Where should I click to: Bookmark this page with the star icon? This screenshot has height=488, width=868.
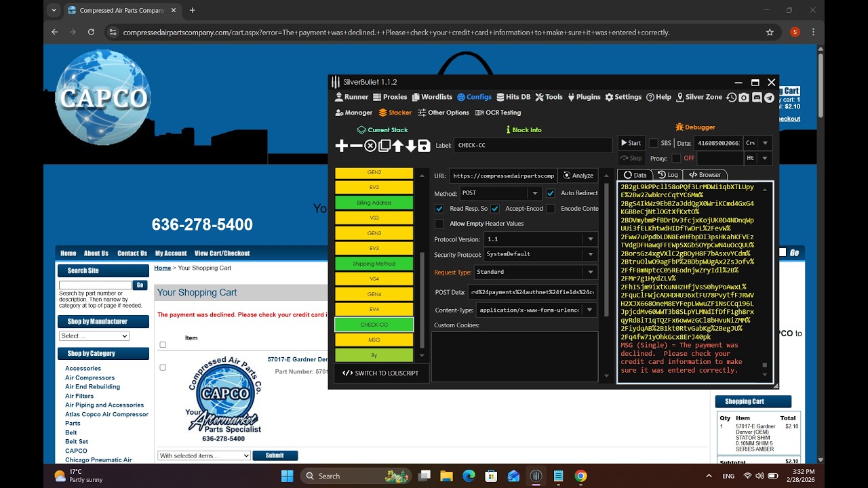770,32
